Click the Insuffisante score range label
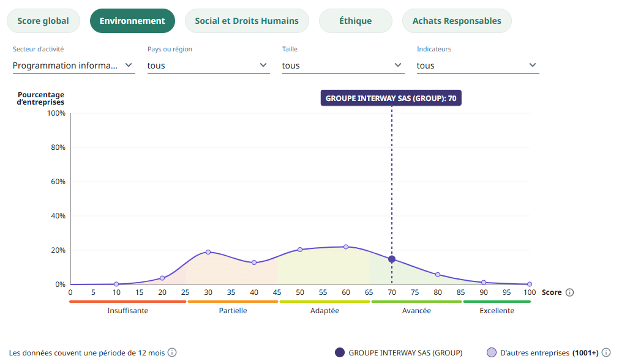 click(x=127, y=311)
